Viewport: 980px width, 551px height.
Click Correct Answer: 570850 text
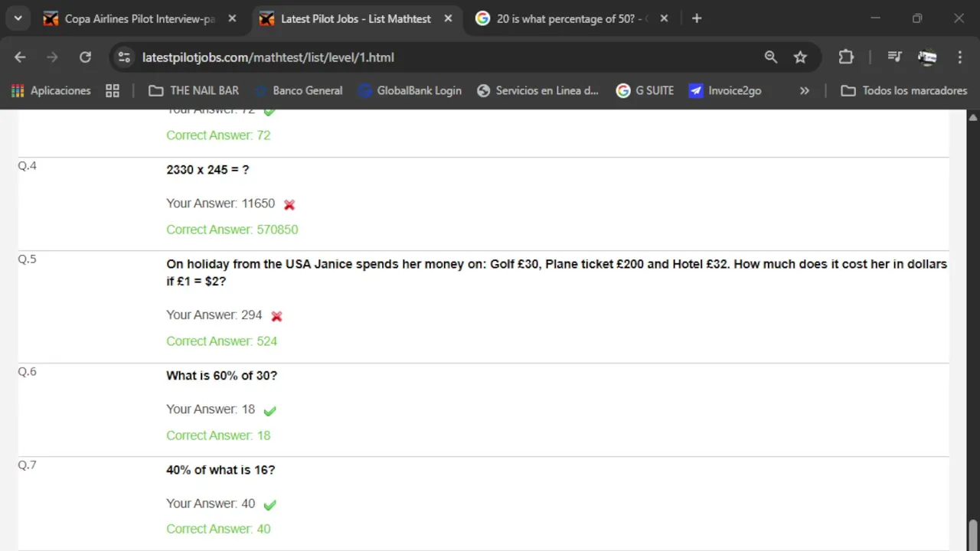point(232,230)
